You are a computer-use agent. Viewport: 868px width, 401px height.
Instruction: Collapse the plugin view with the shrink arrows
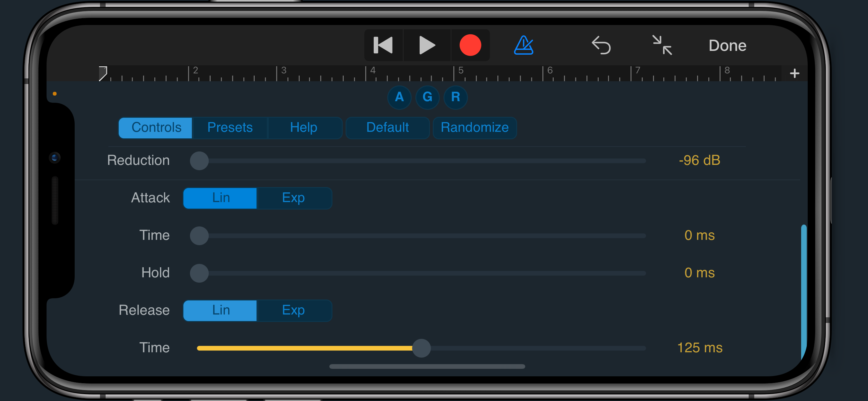[x=662, y=45]
